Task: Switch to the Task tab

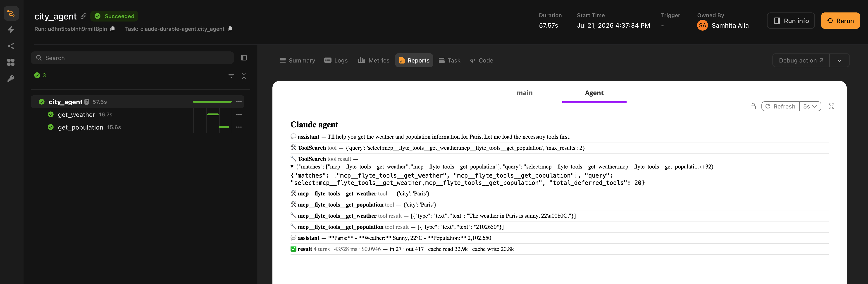Action: tap(449, 60)
